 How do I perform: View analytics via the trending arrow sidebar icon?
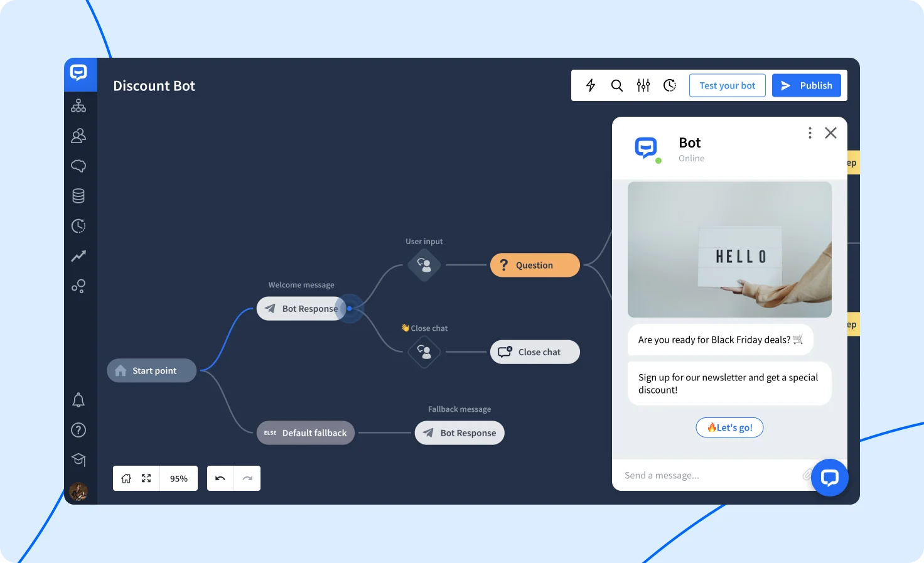tap(78, 256)
